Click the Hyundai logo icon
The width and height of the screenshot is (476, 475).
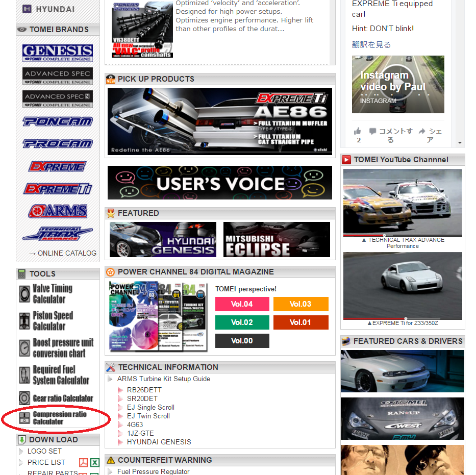click(27, 9)
